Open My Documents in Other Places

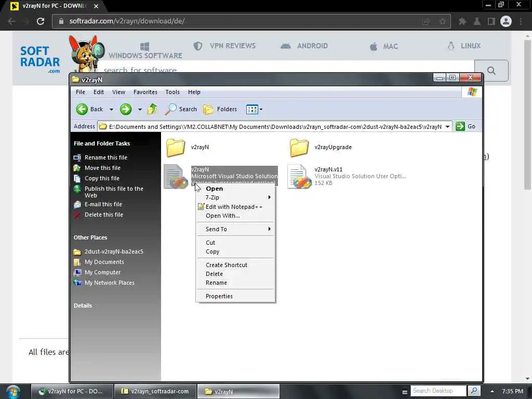104,262
